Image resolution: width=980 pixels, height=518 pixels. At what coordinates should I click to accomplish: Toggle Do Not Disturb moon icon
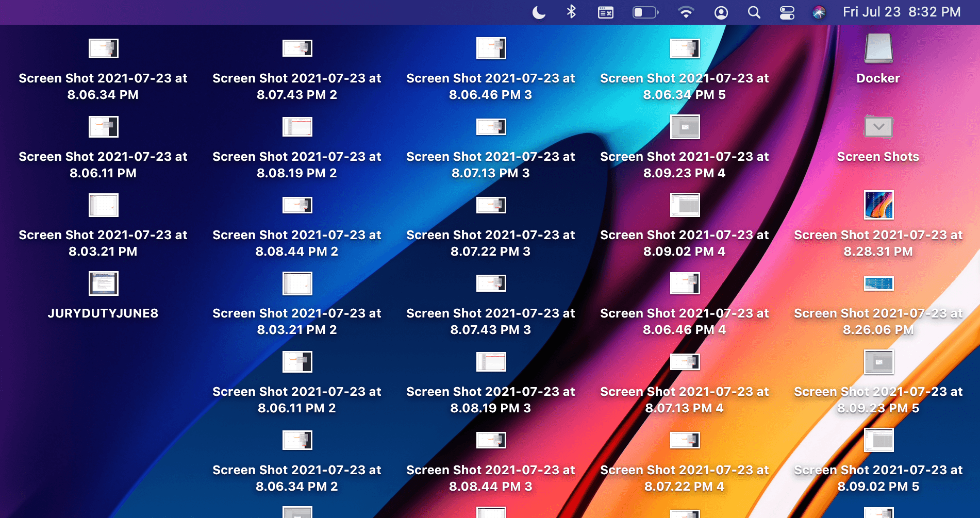pyautogui.click(x=539, y=12)
